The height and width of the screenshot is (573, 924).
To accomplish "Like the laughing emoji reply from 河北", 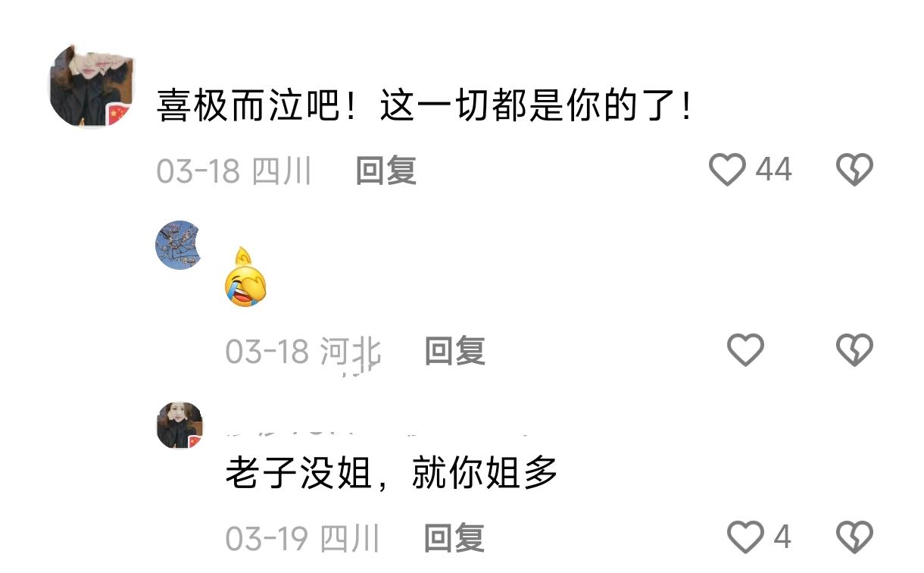I will tap(745, 350).
